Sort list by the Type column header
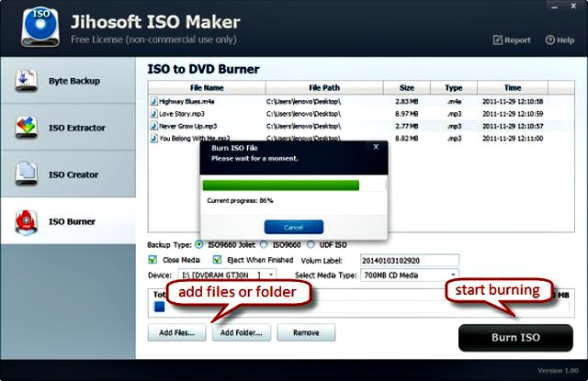 [454, 87]
